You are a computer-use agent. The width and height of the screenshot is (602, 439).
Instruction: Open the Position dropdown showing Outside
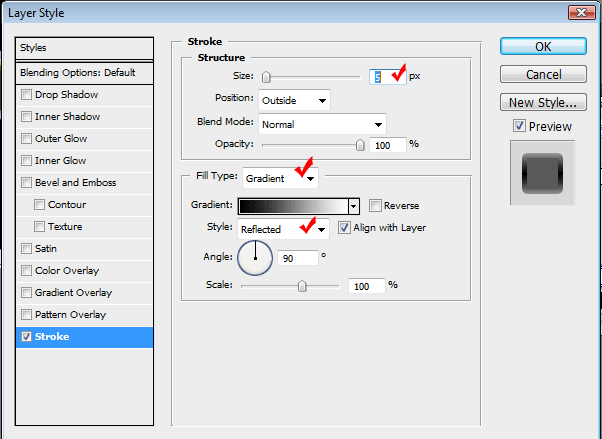click(x=294, y=101)
